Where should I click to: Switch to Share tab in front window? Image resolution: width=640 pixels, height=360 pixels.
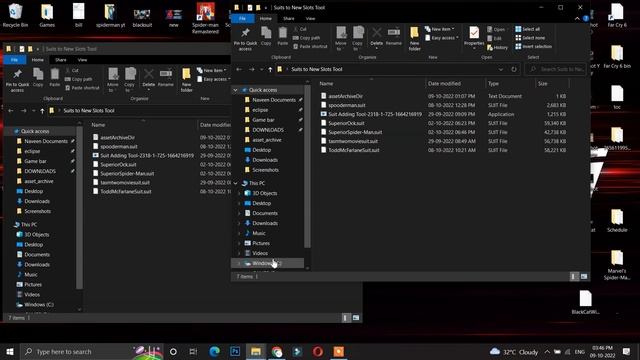(289, 19)
